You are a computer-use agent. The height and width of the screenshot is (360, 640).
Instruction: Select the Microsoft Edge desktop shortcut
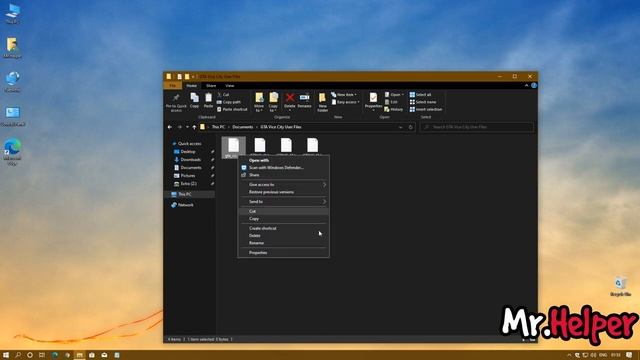pyautogui.click(x=12, y=152)
